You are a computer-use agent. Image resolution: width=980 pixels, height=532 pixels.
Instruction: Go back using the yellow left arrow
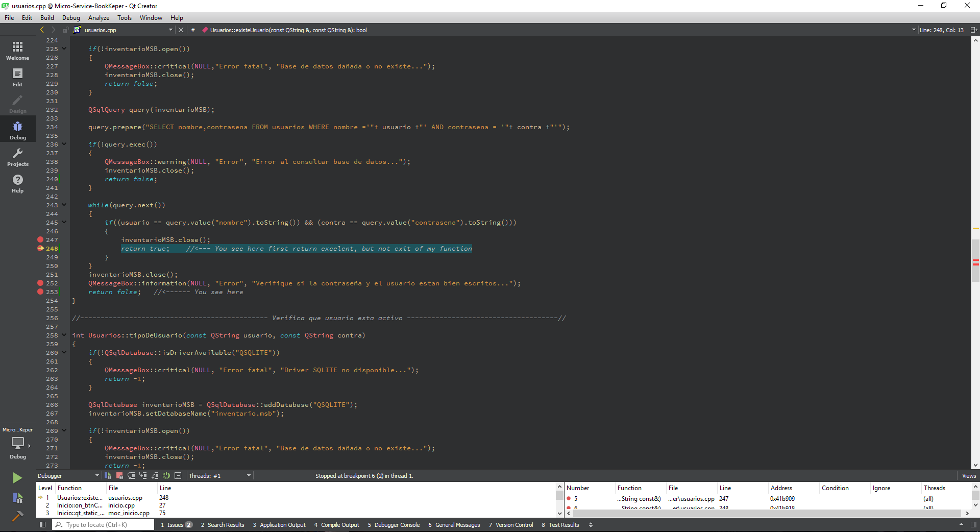click(42, 30)
